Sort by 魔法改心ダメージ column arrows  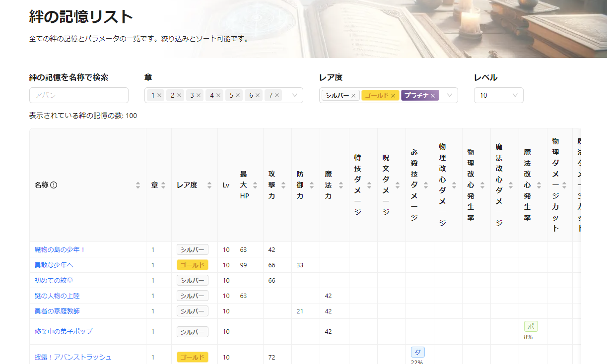pos(511,185)
